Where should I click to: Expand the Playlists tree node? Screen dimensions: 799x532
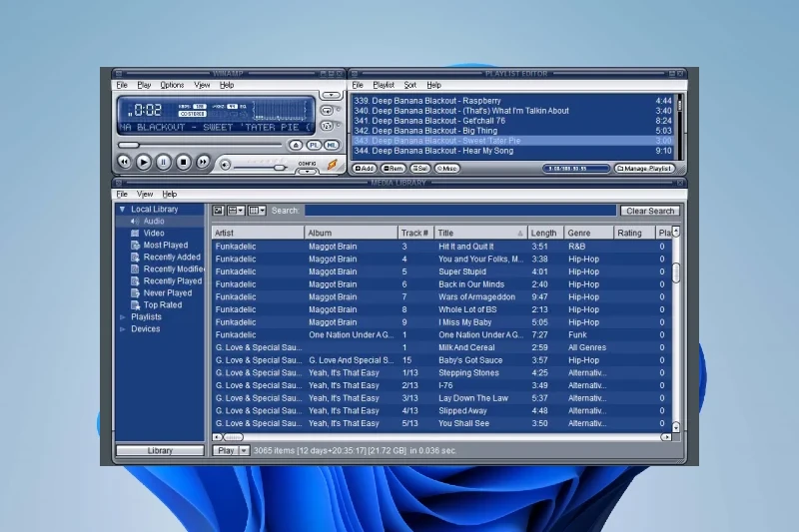[x=122, y=317]
